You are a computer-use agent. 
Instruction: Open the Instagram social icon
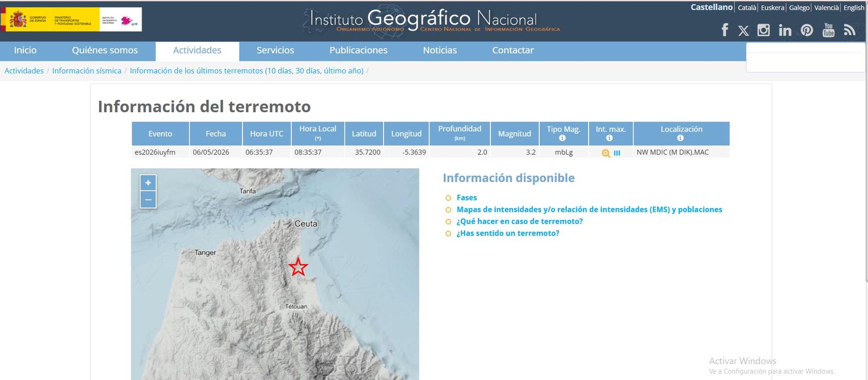pos(763,30)
